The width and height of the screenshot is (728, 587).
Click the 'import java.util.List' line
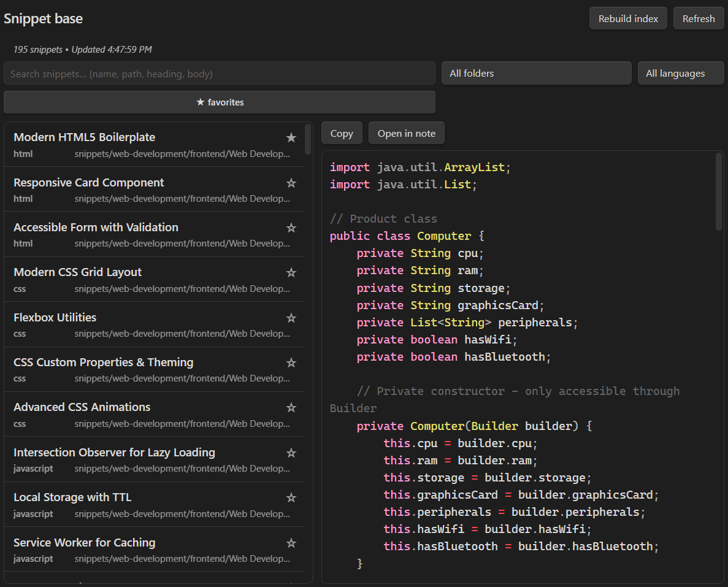(x=404, y=185)
